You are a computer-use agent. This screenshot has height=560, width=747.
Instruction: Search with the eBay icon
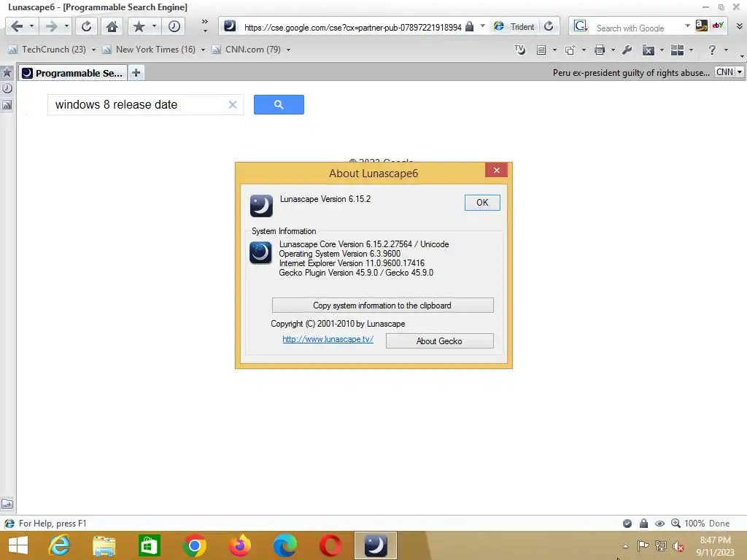718,26
